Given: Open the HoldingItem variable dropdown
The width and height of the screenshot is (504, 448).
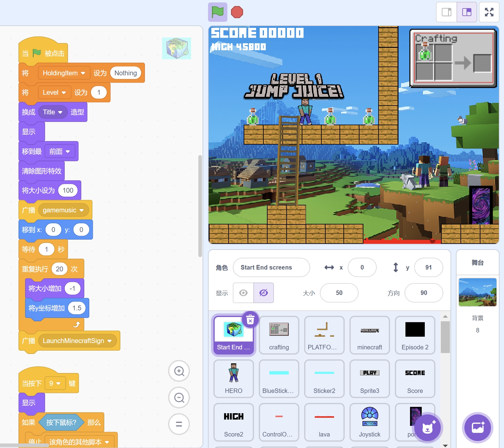Looking at the screenshot, I should [x=83, y=73].
